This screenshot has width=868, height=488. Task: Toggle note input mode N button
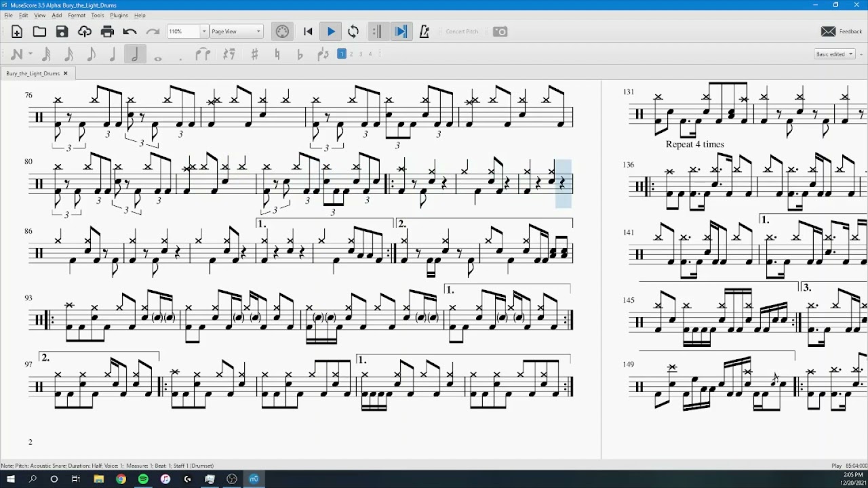pyautogui.click(x=17, y=54)
